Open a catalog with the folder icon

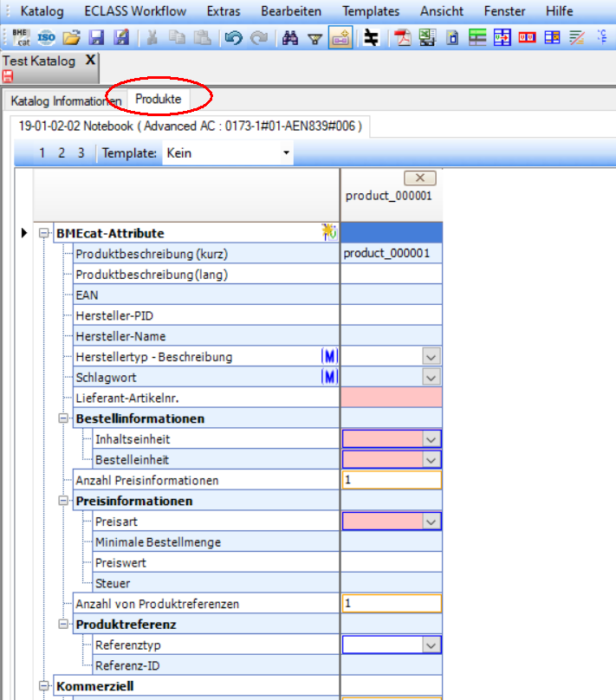pyautogui.click(x=71, y=37)
